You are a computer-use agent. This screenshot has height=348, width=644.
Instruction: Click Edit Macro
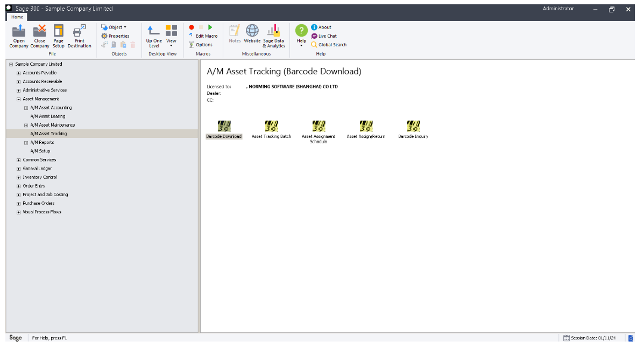tap(203, 36)
